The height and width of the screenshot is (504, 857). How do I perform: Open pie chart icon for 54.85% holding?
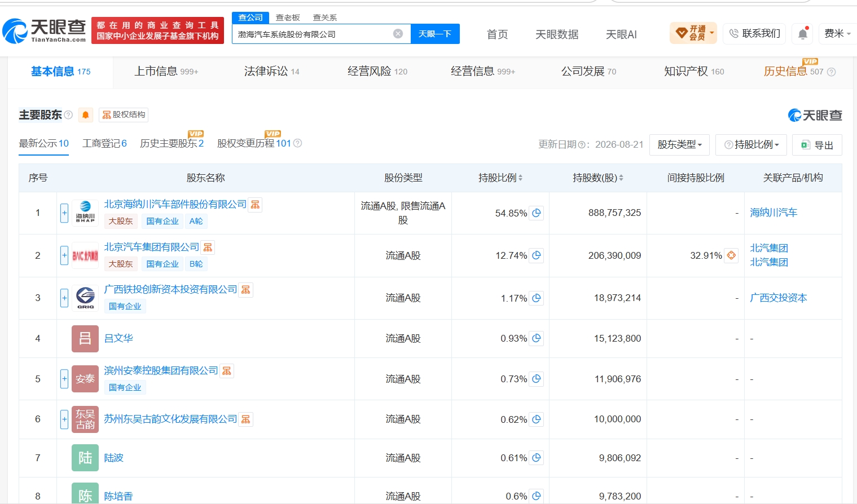(537, 213)
